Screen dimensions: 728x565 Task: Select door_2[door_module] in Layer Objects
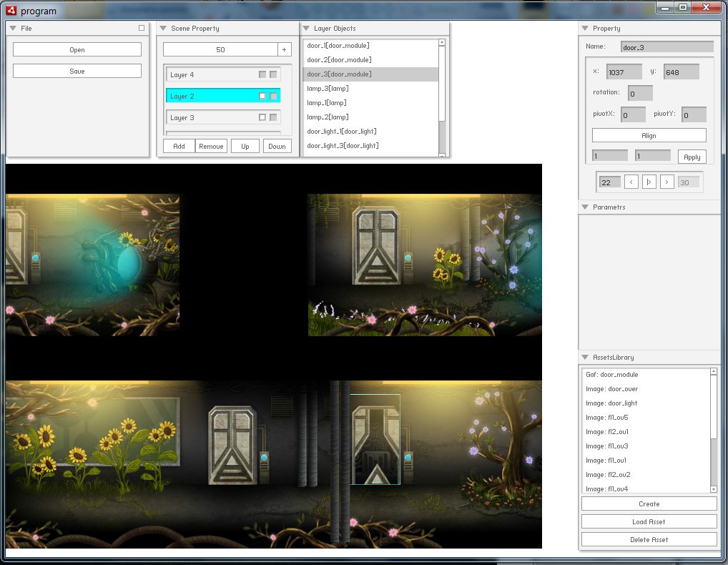click(370, 60)
